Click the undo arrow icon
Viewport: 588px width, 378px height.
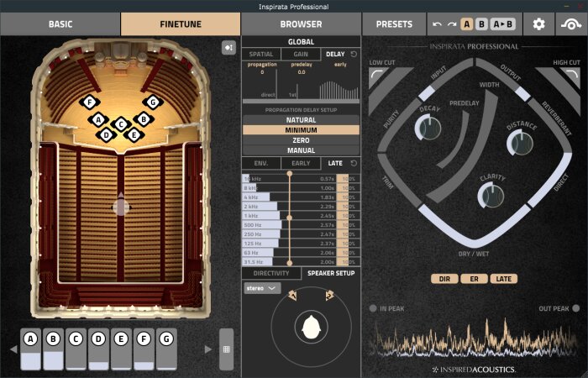(x=437, y=24)
